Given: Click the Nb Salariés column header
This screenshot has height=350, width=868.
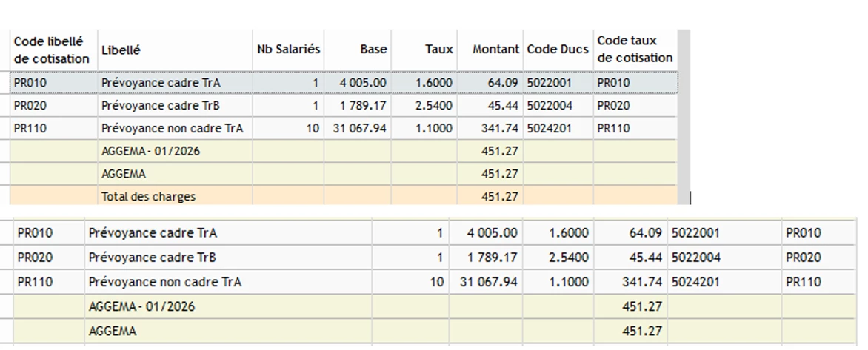Looking at the screenshot, I should pyautogui.click(x=288, y=50).
